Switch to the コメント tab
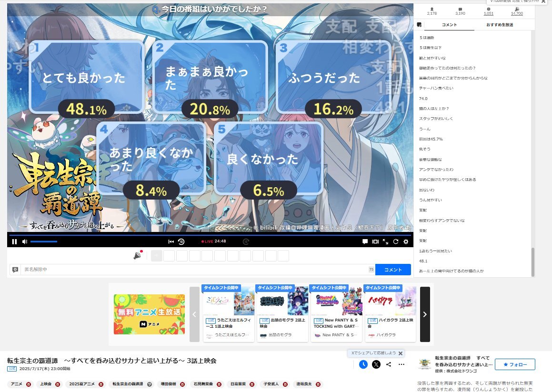Screen dimensions: 552x392 pyautogui.click(x=449, y=25)
